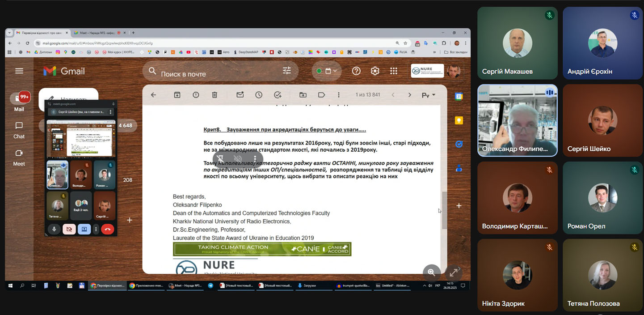This screenshot has height=315, width=644.
Task: Mark the email as unread
Action: [240, 95]
